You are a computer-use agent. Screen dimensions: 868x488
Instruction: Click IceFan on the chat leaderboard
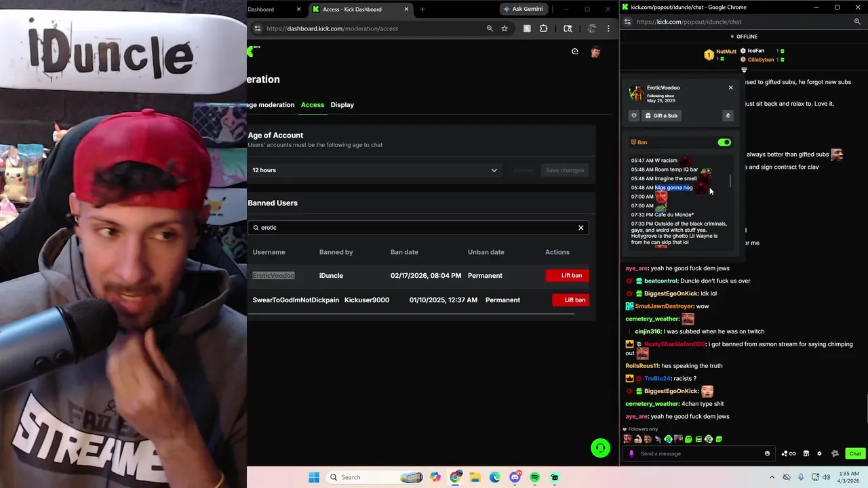tap(755, 51)
